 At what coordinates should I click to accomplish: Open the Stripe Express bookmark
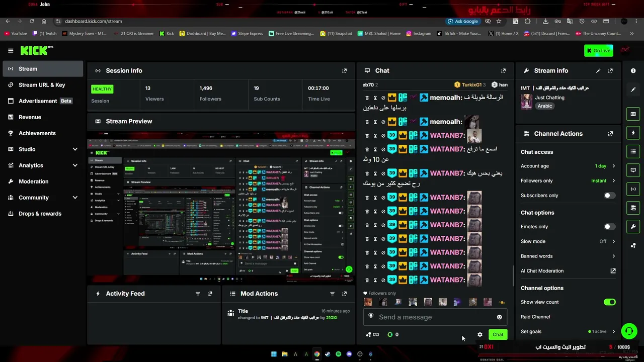[247, 34]
